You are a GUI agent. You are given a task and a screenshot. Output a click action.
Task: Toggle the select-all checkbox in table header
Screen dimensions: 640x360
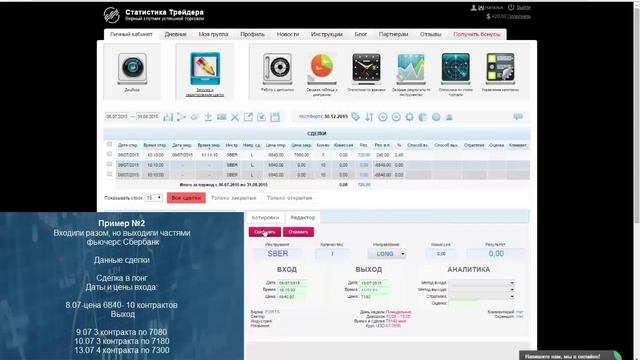click(x=109, y=144)
